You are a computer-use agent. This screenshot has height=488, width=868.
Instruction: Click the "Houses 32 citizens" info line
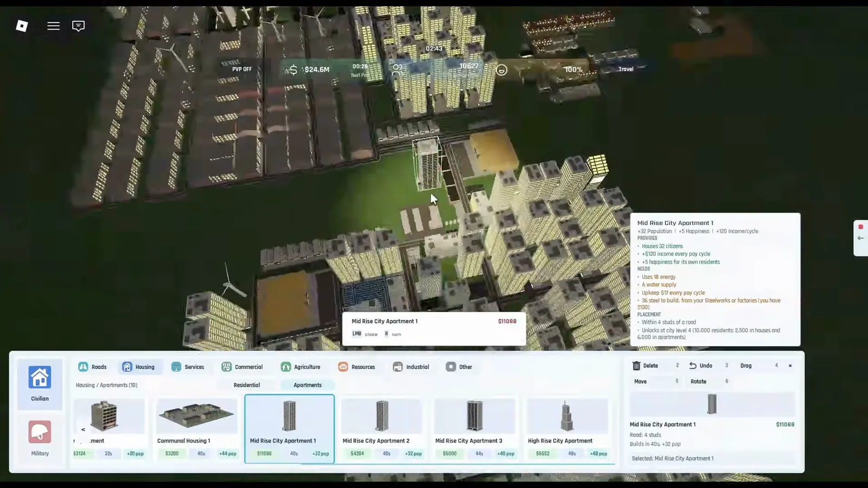click(x=662, y=246)
